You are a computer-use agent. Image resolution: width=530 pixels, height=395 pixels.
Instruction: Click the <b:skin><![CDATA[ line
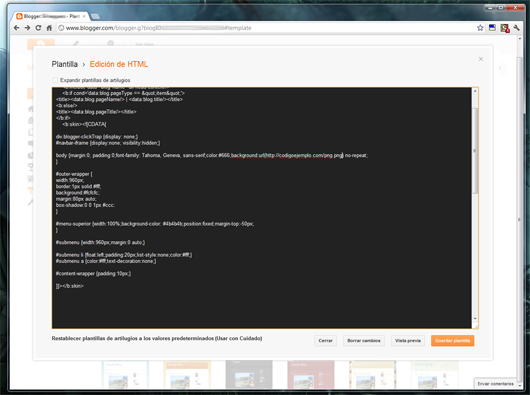pos(84,124)
